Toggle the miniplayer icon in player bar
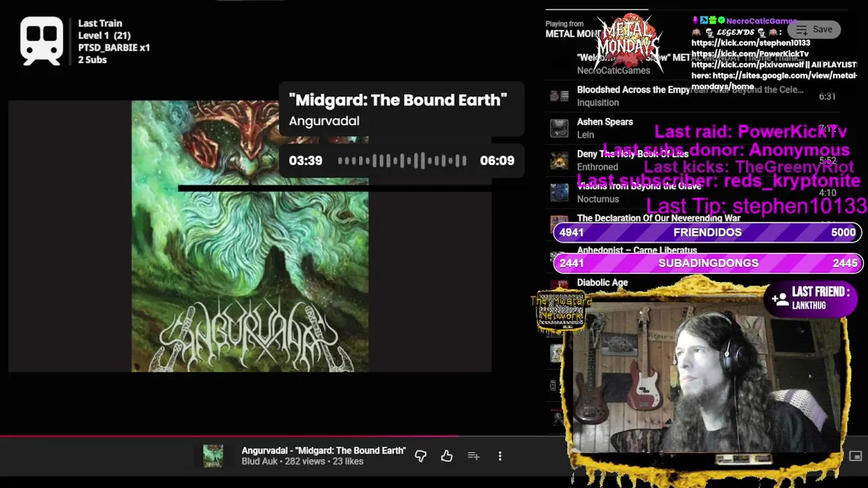The height and width of the screenshot is (488, 868). (856, 456)
